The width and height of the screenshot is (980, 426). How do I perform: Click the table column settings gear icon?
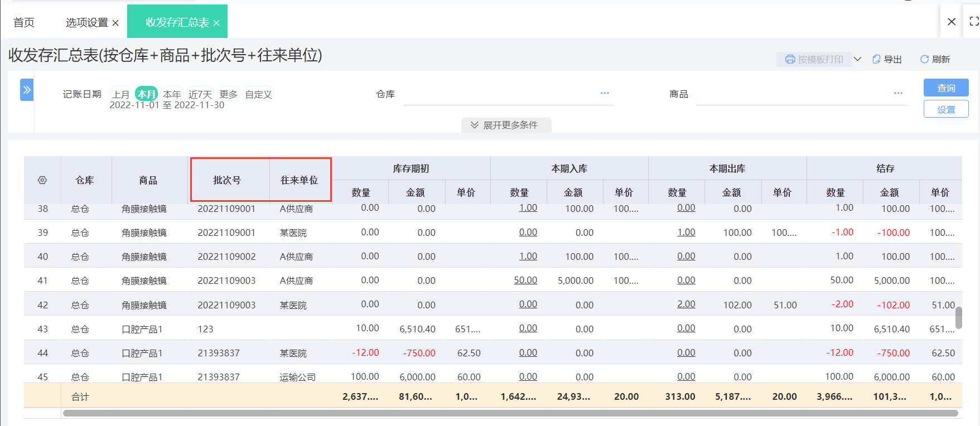click(x=42, y=180)
